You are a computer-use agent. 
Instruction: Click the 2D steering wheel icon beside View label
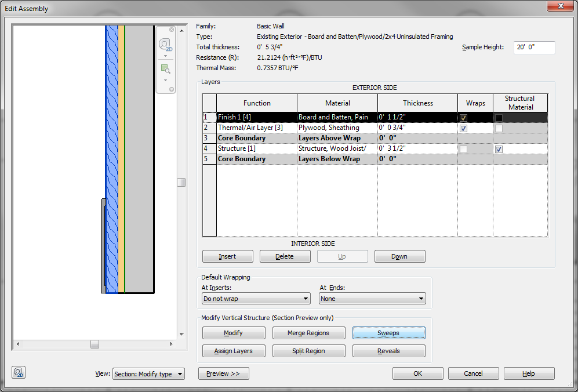[x=19, y=372]
